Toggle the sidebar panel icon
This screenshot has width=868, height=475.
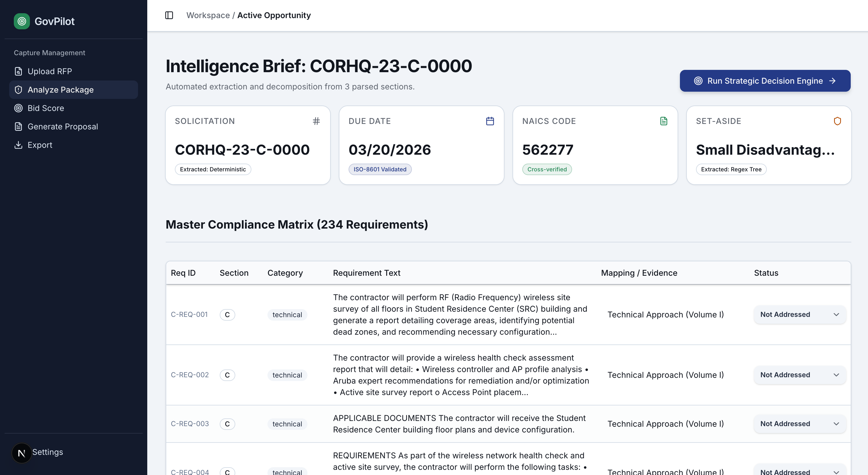point(169,15)
